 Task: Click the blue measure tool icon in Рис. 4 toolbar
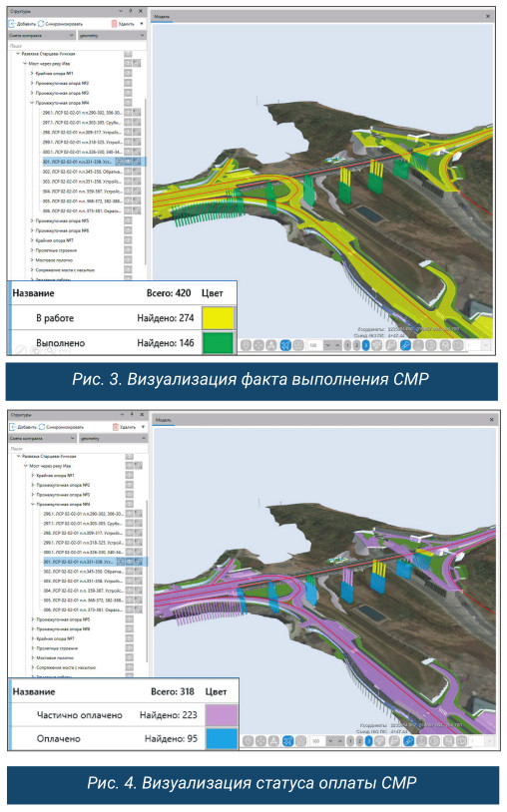408,741
